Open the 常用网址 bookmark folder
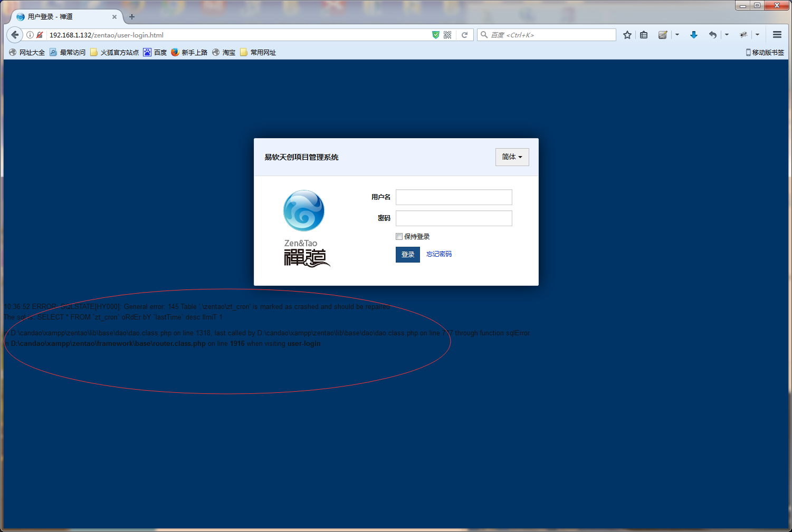This screenshot has width=792, height=532. (x=258, y=52)
